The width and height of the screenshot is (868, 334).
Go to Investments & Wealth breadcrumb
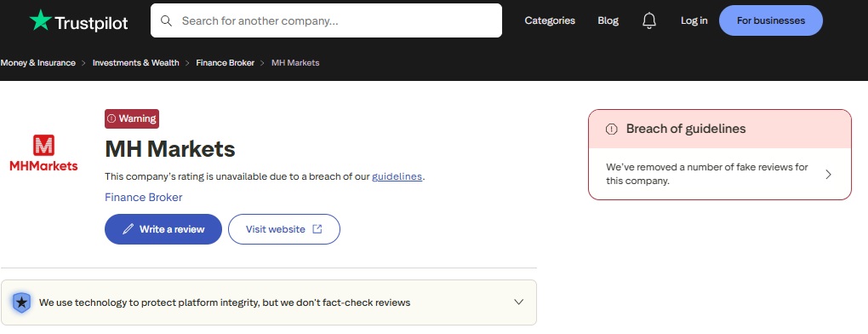pyautogui.click(x=135, y=62)
